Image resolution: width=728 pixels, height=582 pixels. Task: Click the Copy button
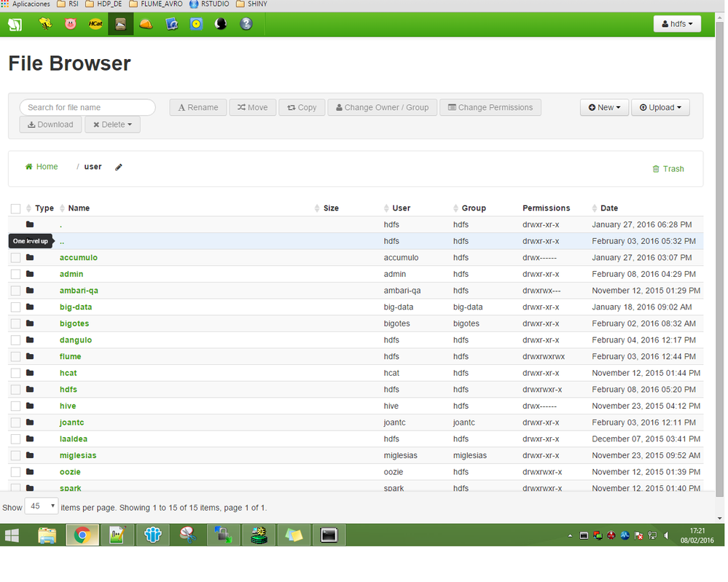pos(302,108)
